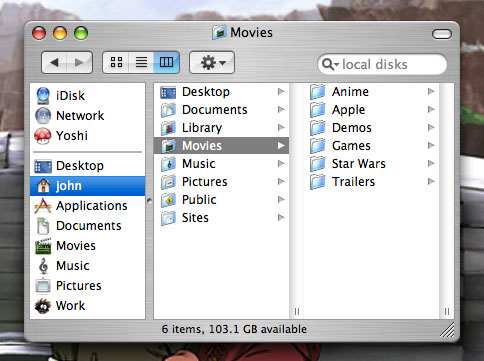The width and height of the screenshot is (484, 361).
Task: Open the Yoshi mushroom volume
Action: coord(87,136)
